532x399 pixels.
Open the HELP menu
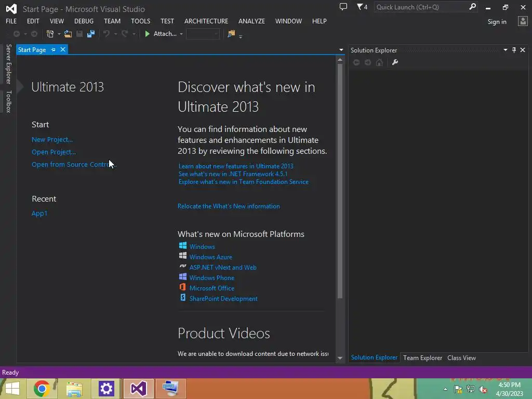pos(320,21)
